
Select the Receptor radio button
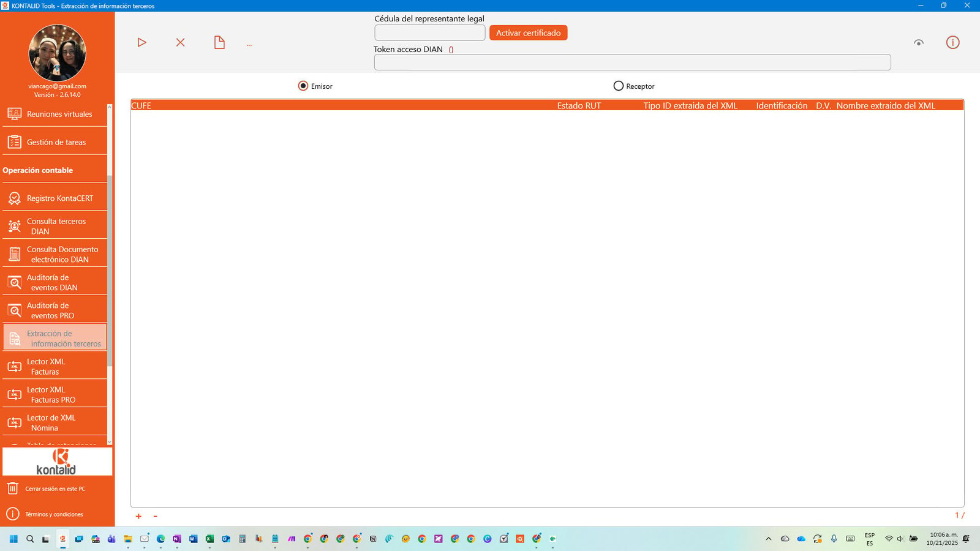coord(619,86)
